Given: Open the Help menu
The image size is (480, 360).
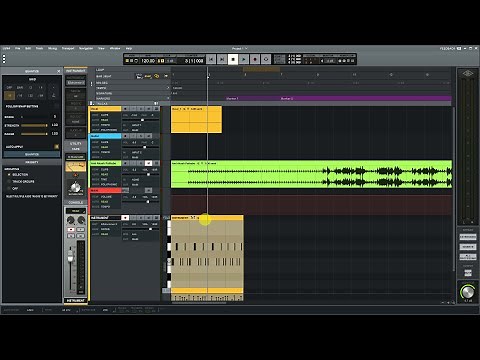Looking at the screenshot, I should [x=129, y=48].
